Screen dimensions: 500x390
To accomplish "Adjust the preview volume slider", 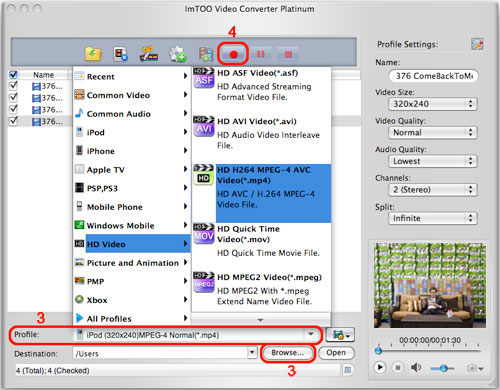I will pos(442,368).
